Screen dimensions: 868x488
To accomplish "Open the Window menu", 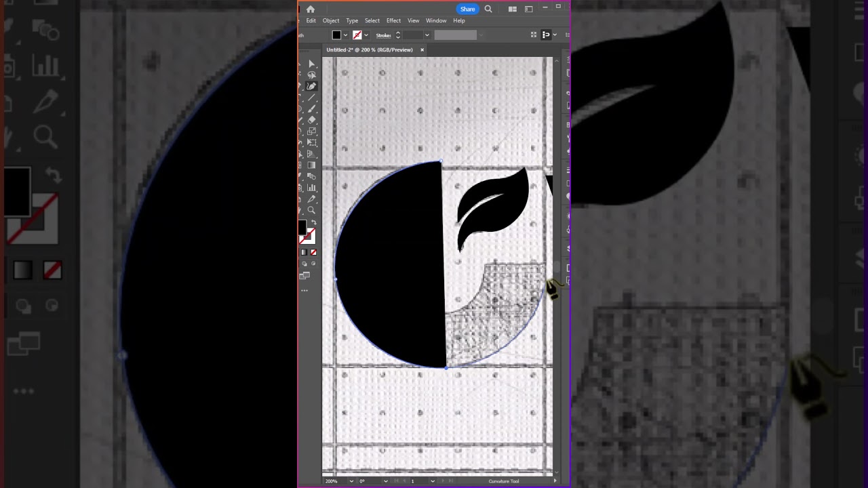I will tap(436, 21).
